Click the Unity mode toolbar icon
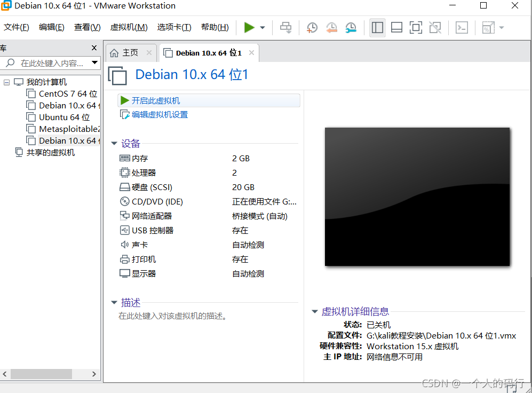Screen dimensions: 532x393 tap(435, 27)
